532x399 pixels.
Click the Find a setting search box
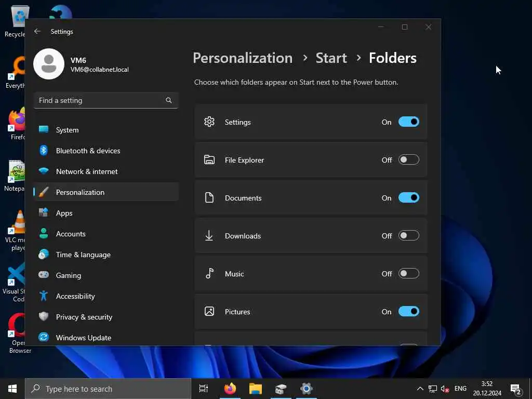[x=106, y=100]
